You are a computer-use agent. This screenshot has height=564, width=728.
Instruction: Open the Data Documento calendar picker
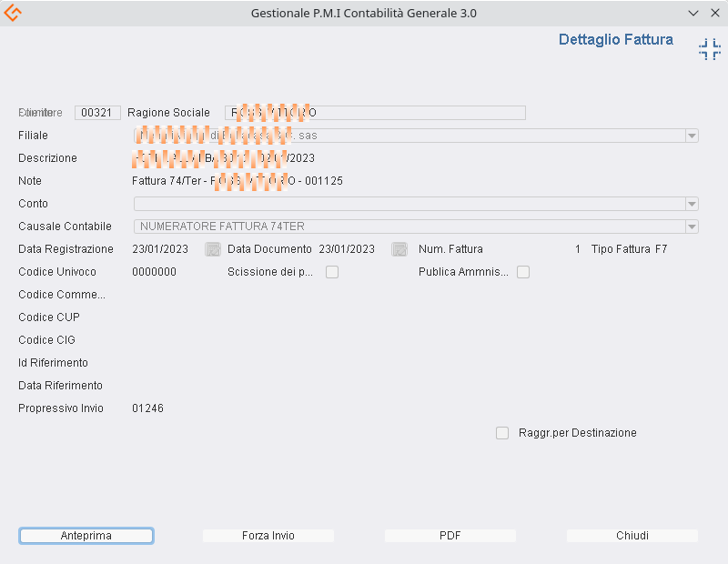pyautogui.click(x=399, y=249)
